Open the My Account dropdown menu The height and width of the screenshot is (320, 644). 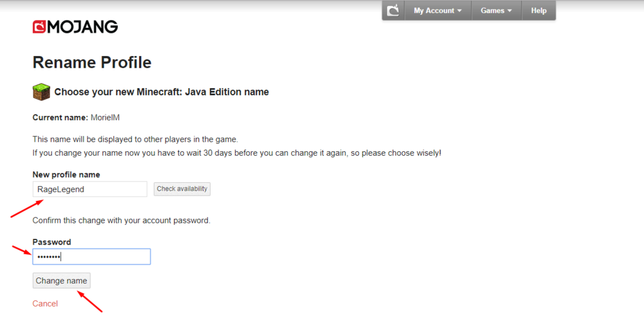point(437,10)
